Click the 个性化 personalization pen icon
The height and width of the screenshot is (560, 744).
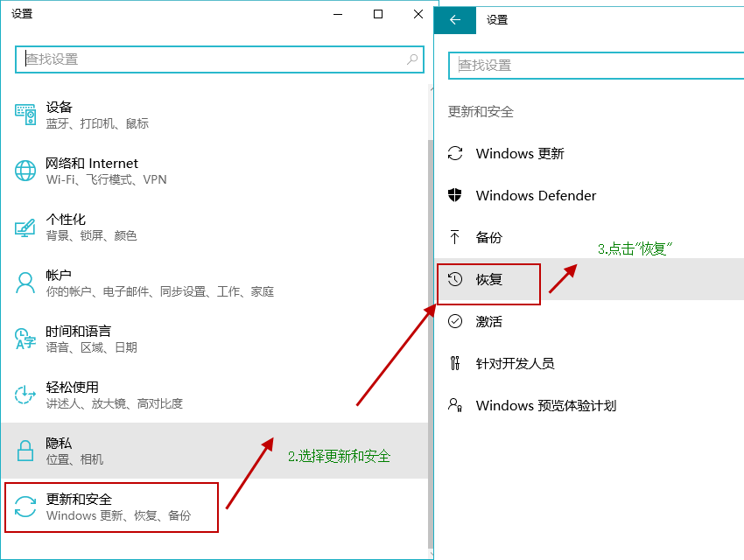25,227
